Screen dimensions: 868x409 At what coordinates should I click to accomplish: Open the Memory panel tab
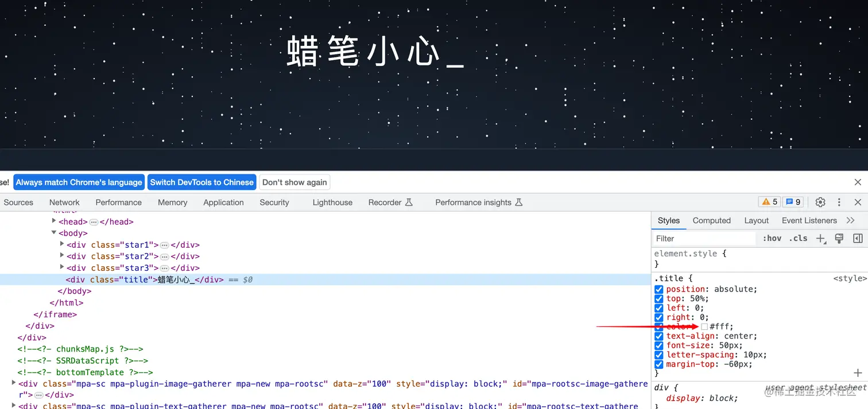[173, 202]
